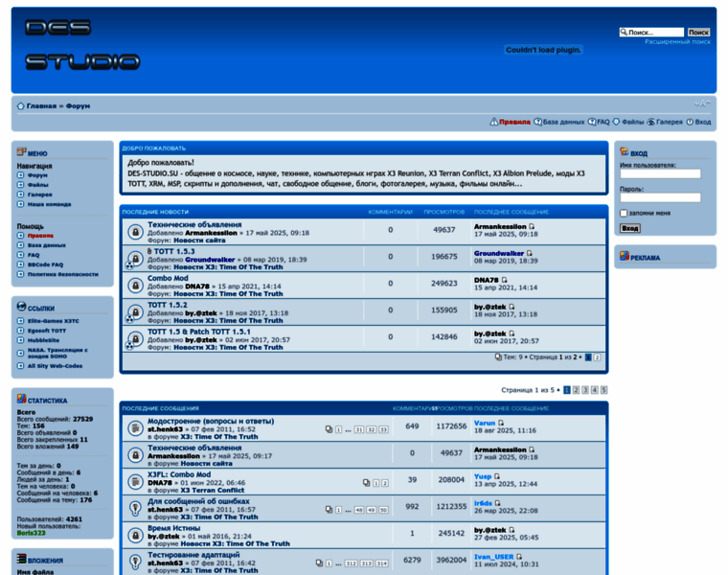Click the Поиск search button

(698, 32)
